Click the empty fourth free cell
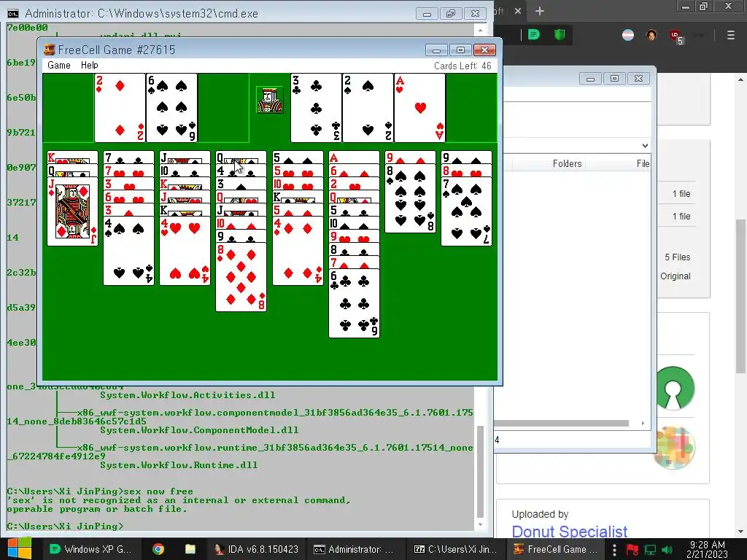The width and height of the screenshot is (747, 560). [223, 108]
